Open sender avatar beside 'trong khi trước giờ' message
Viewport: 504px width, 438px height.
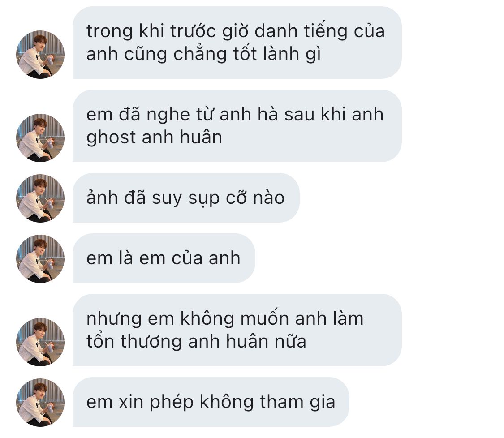(40, 55)
